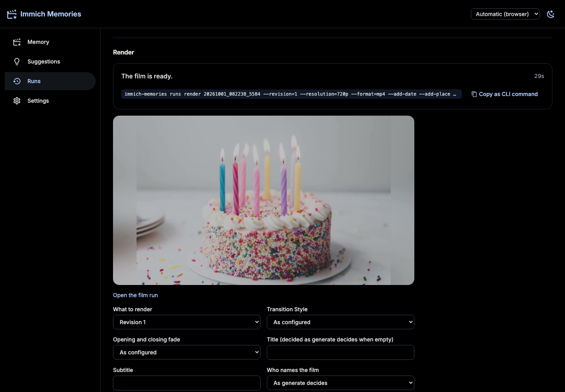Open the Memory page
This screenshot has width=565, height=392.
click(50, 42)
